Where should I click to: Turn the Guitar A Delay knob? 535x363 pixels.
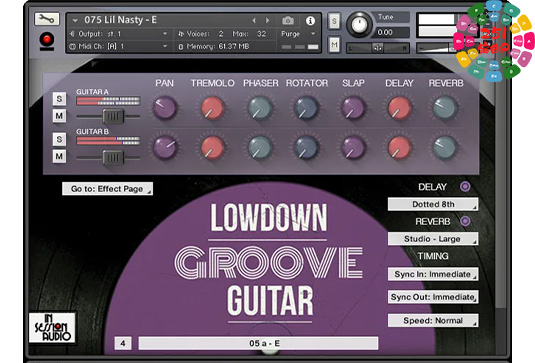tap(399, 108)
